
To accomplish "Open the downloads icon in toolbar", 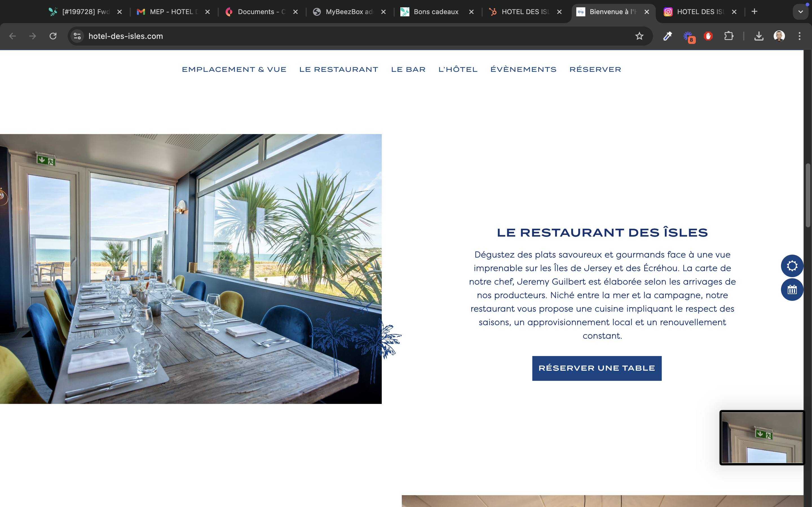I will (x=759, y=36).
